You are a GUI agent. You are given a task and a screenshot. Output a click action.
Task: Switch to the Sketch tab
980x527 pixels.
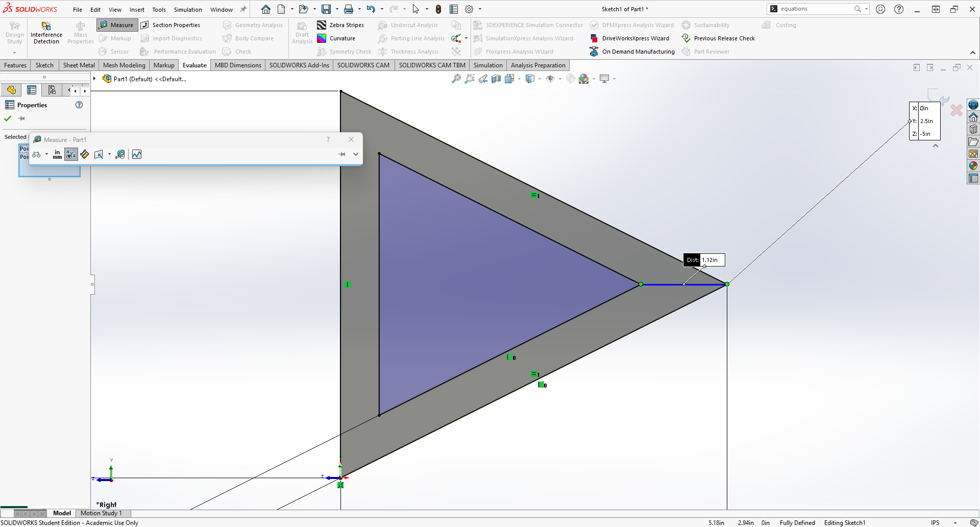click(44, 65)
